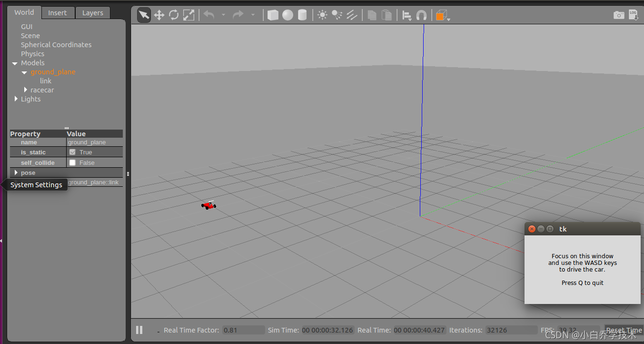This screenshot has width=644, height=344.
Task: Select GUI in the world tree
Action: click(x=27, y=27)
